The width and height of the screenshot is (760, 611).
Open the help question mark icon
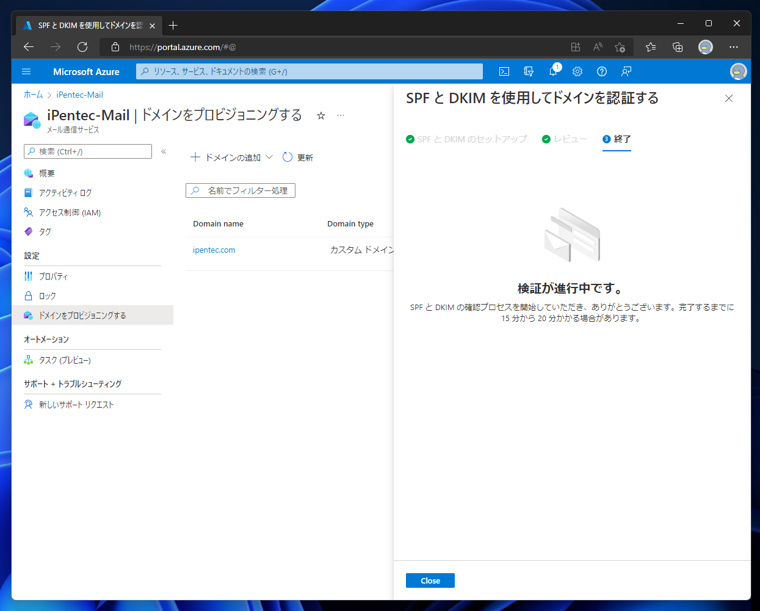pos(602,72)
